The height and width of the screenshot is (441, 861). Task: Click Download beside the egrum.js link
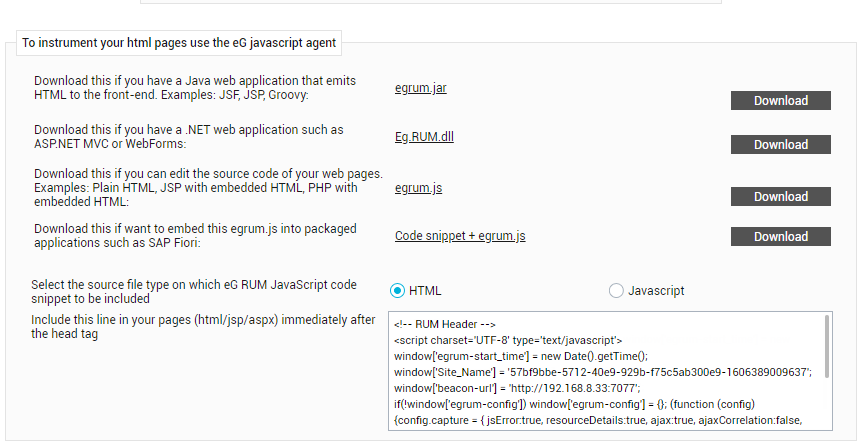[780, 197]
